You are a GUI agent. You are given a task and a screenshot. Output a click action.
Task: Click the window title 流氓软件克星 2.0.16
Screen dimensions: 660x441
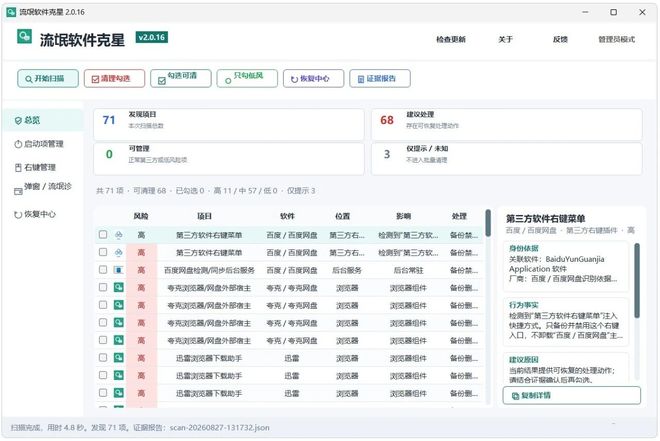[x=52, y=12]
